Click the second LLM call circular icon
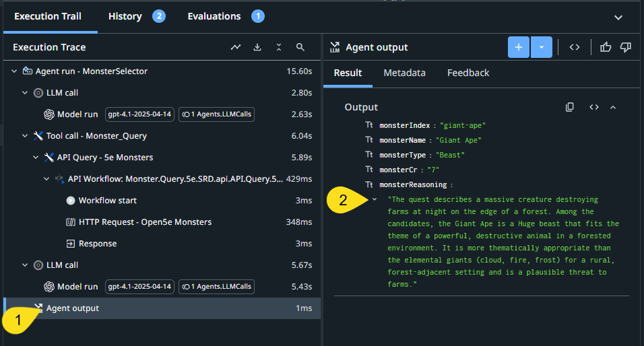644x346 pixels. (38, 265)
